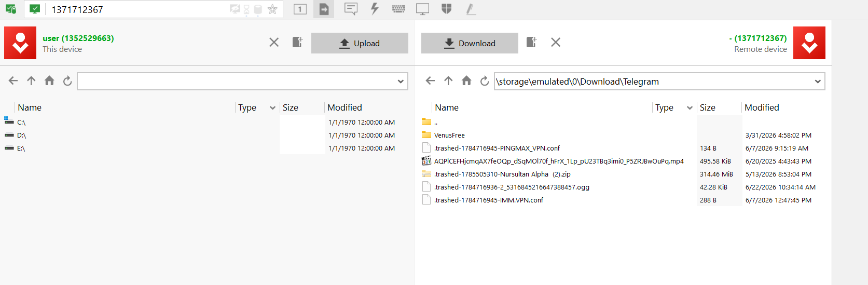The image size is (868, 285).
Task: Expand the remote path dropdown arrow
Action: [818, 82]
